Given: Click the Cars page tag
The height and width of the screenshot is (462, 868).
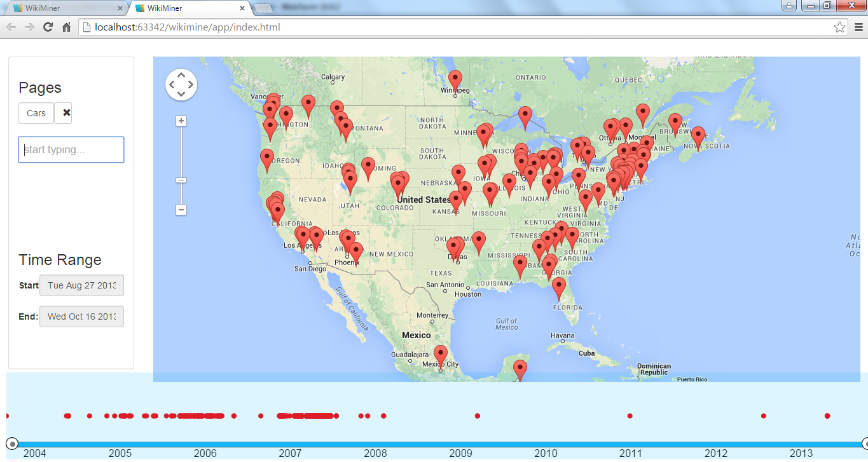Looking at the screenshot, I should [x=36, y=113].
